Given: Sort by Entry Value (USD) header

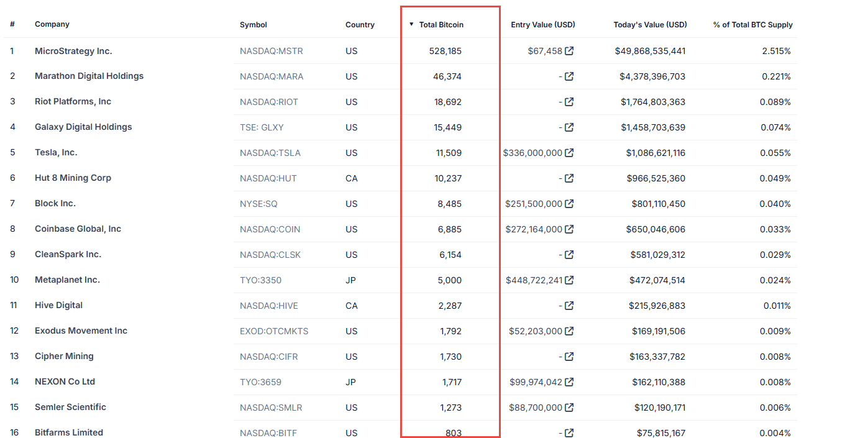Looking at the screenshot, I should (x=543, y=25).
